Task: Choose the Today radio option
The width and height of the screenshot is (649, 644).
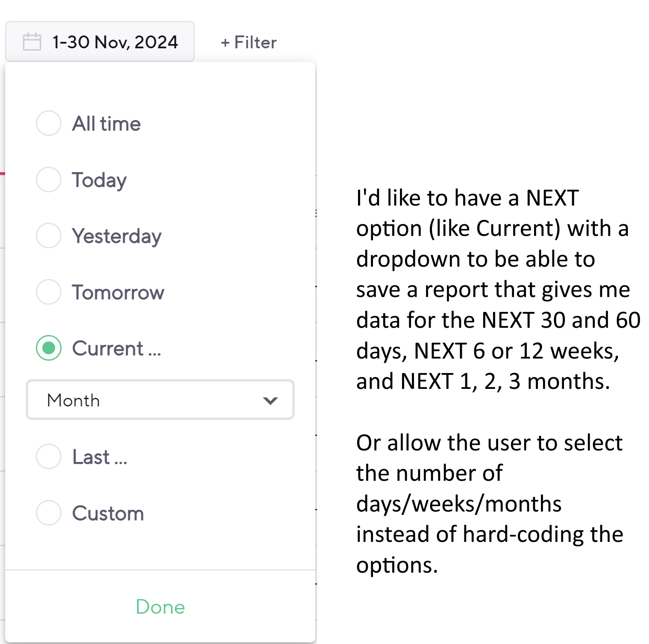Action: 49,179
